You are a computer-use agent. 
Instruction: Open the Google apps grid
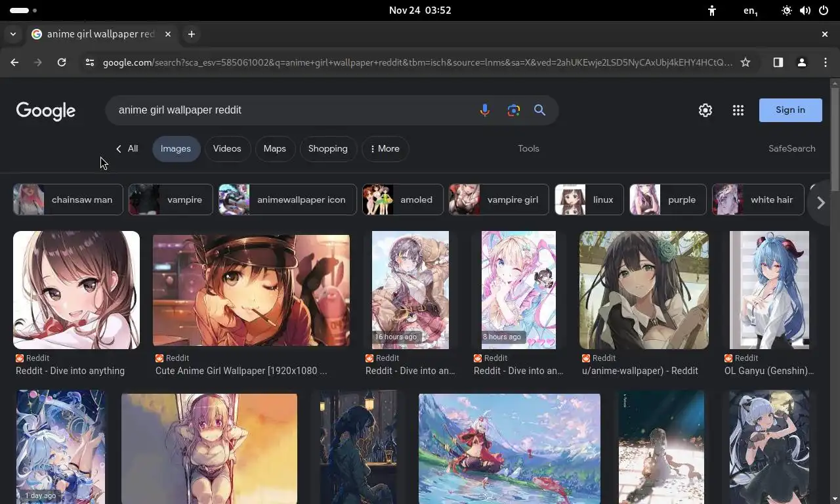click(738, 110)
